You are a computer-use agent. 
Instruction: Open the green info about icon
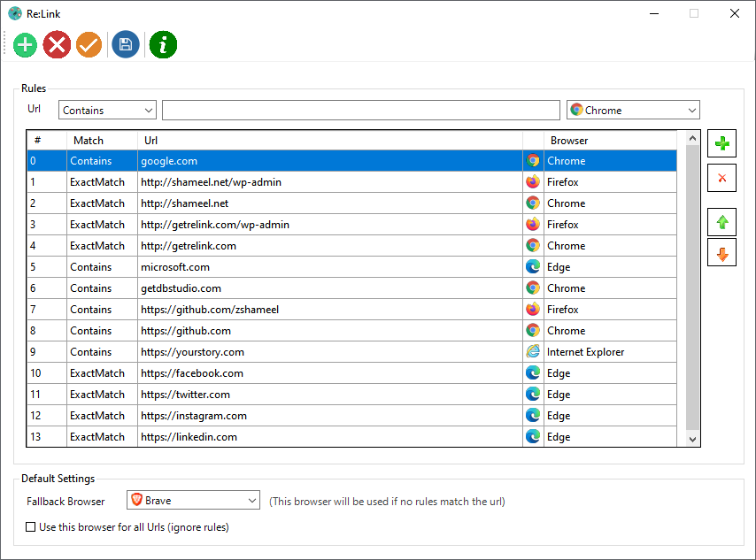[163, 44]
